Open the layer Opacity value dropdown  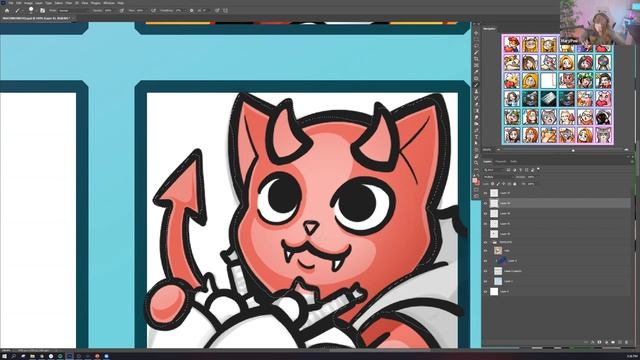(531, 177)
